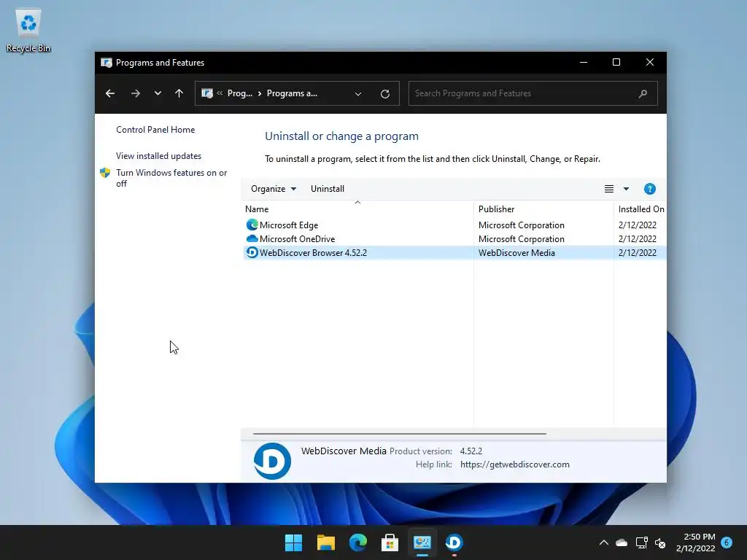Viewport: 747px width, 560px height.
Task: Open Control Panel Home link
Action: (155, 130)
